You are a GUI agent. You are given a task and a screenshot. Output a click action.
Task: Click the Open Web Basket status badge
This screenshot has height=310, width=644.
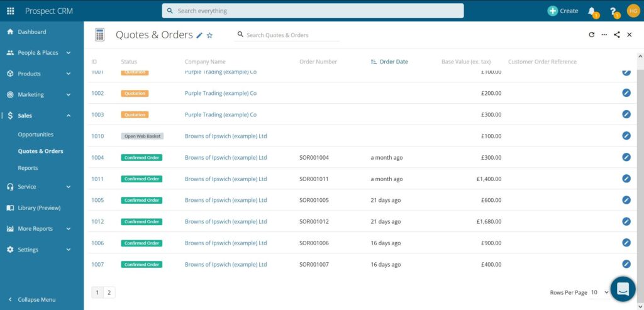(x=142, y=136)
